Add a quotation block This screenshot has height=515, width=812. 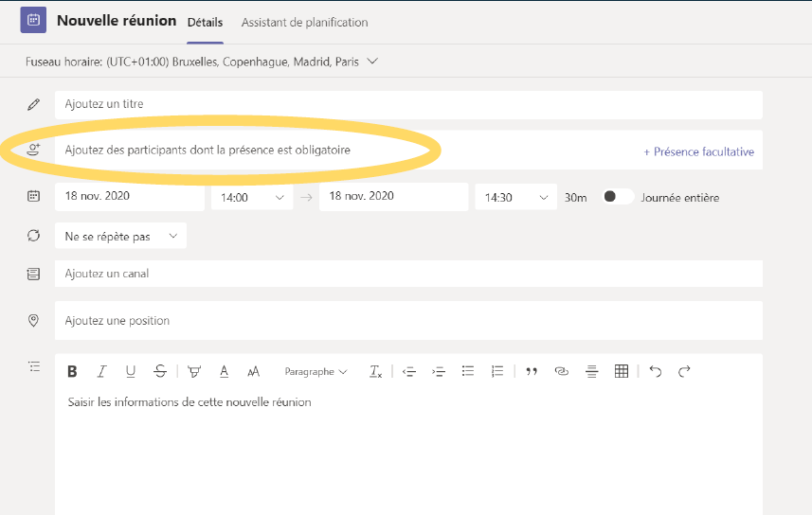tap(532, 371)
